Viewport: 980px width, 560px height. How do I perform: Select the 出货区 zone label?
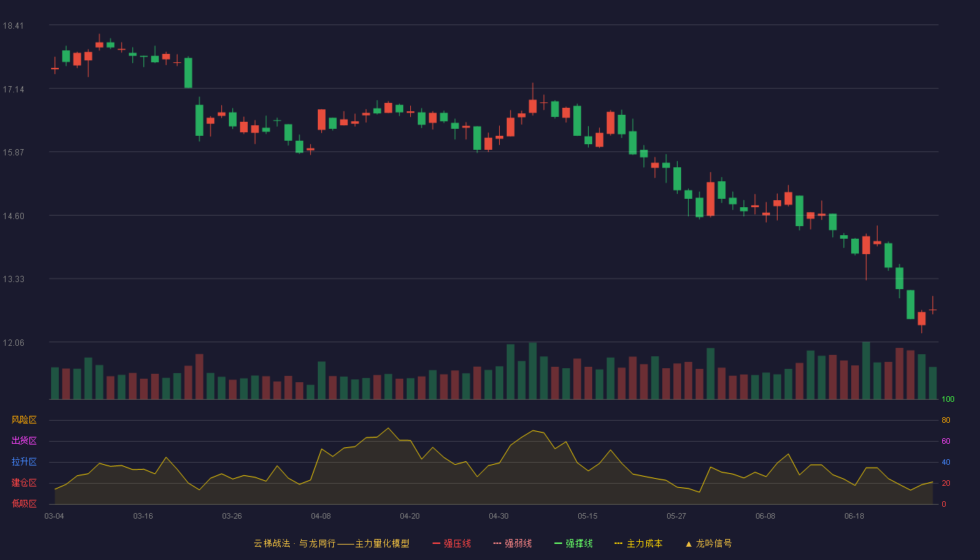pos(24,441)
